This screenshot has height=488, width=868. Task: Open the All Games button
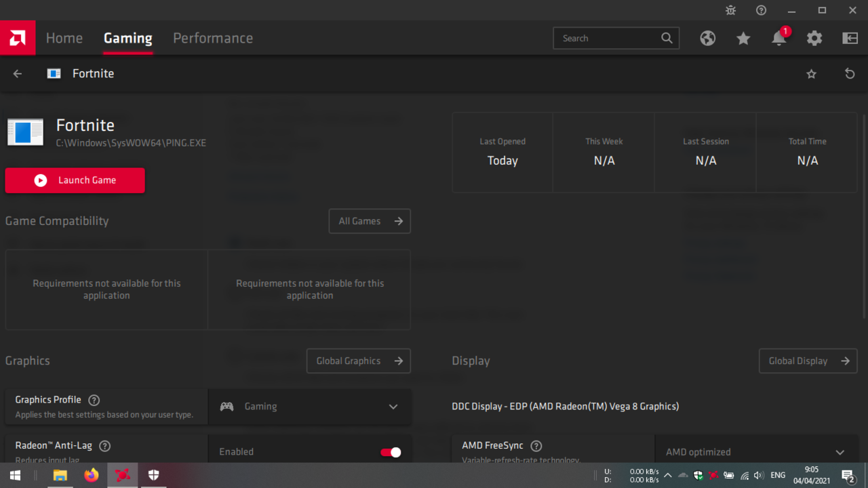tap(370, 221)
